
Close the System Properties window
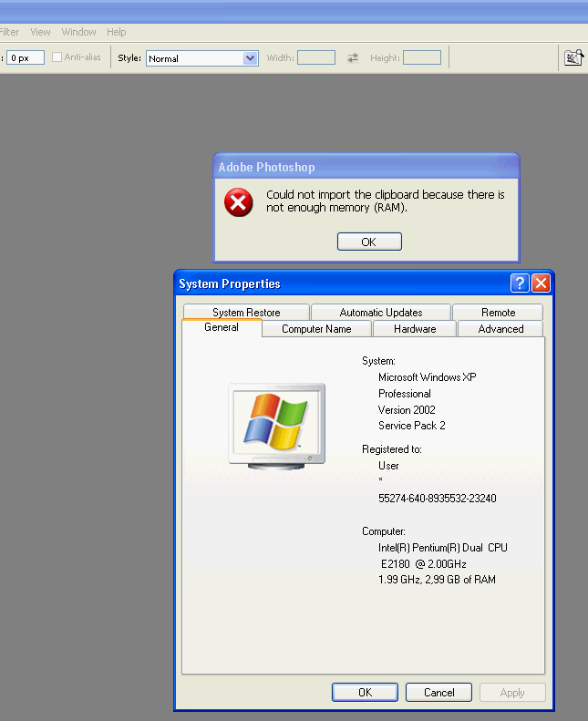(542, 283)
